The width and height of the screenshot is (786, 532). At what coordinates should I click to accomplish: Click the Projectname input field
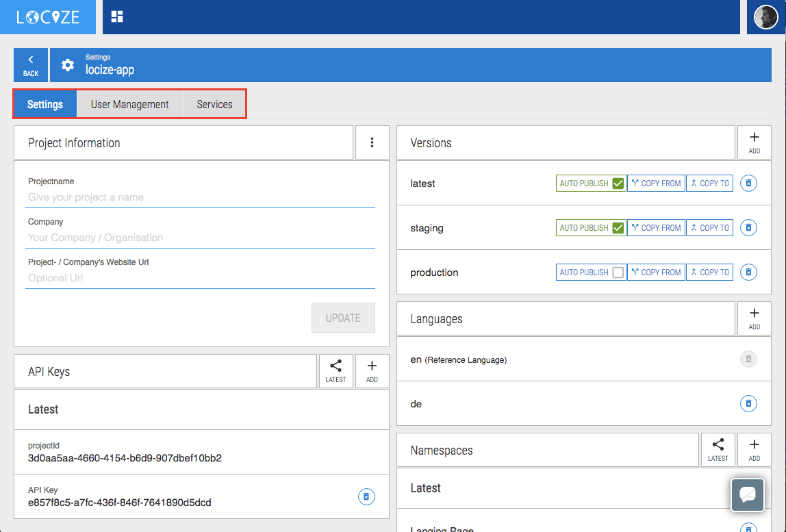(200, 197)
